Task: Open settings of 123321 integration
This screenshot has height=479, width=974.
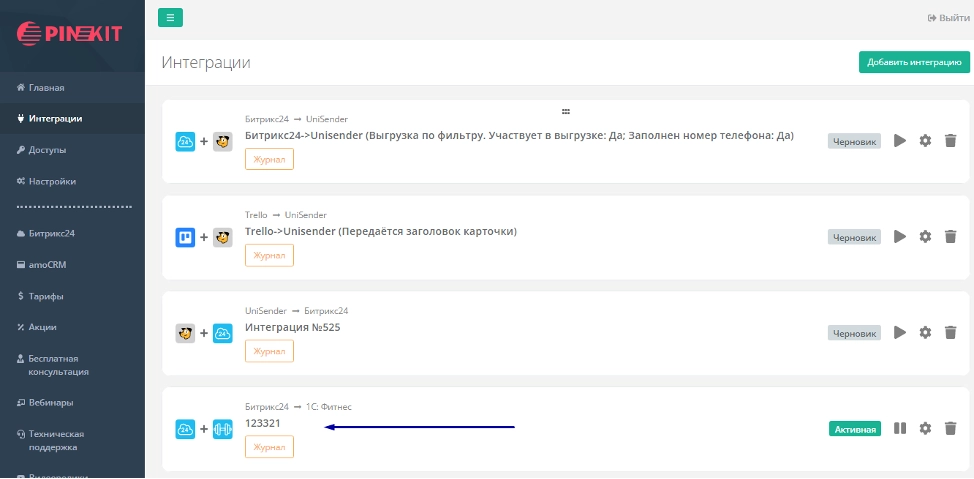Action: tap(925, 428)
